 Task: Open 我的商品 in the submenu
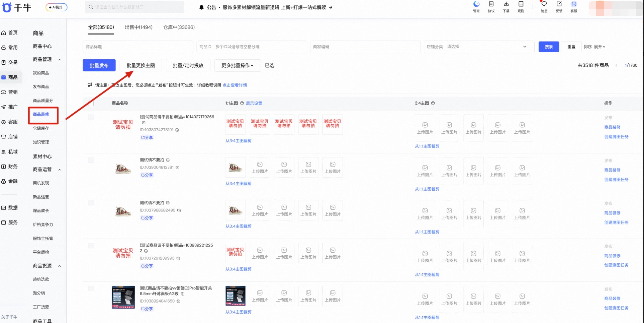click(x=41, y=73)
